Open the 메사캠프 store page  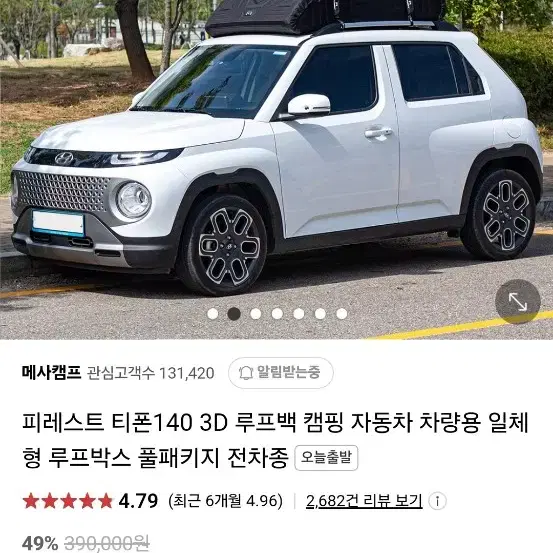[51, 372]
